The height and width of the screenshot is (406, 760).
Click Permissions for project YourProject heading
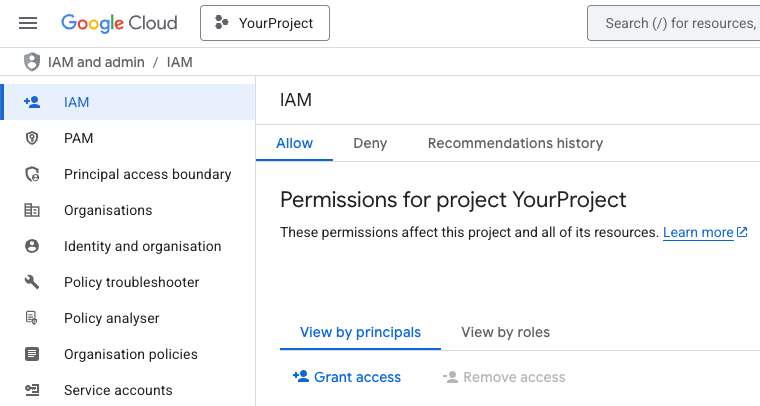pos(453,200)
